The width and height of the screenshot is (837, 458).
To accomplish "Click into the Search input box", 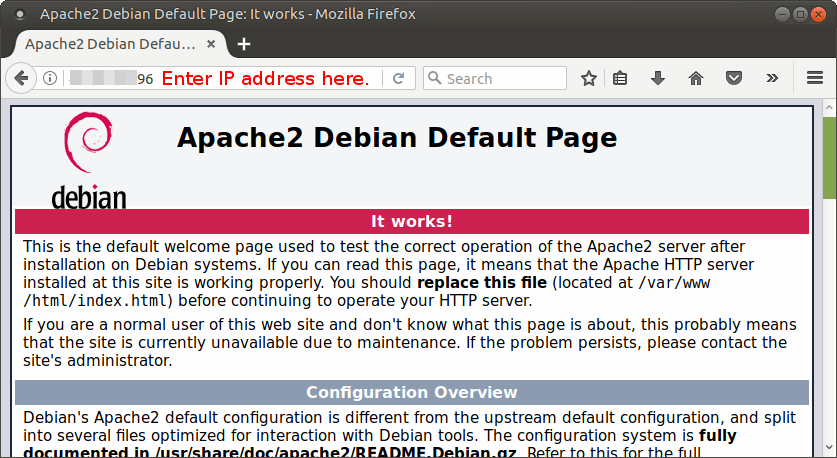I will pyautogui.click(x=502, y=78).
